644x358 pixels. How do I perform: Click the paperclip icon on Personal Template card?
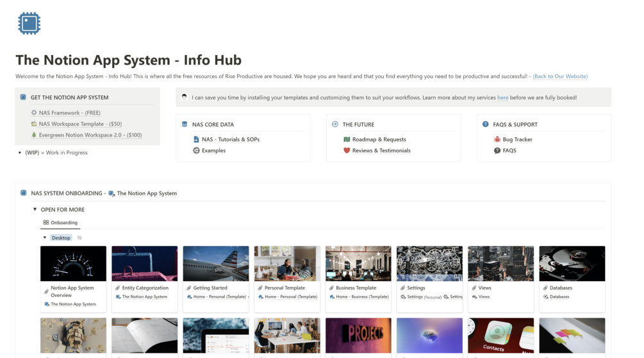pyautogui.click(x=260, y=288)
